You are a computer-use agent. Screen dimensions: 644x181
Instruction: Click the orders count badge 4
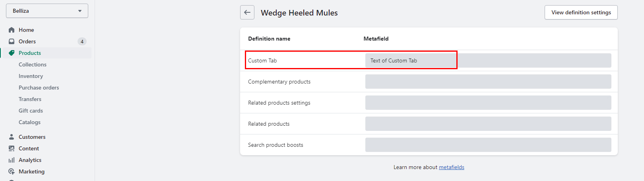click(x=82, y=41)
